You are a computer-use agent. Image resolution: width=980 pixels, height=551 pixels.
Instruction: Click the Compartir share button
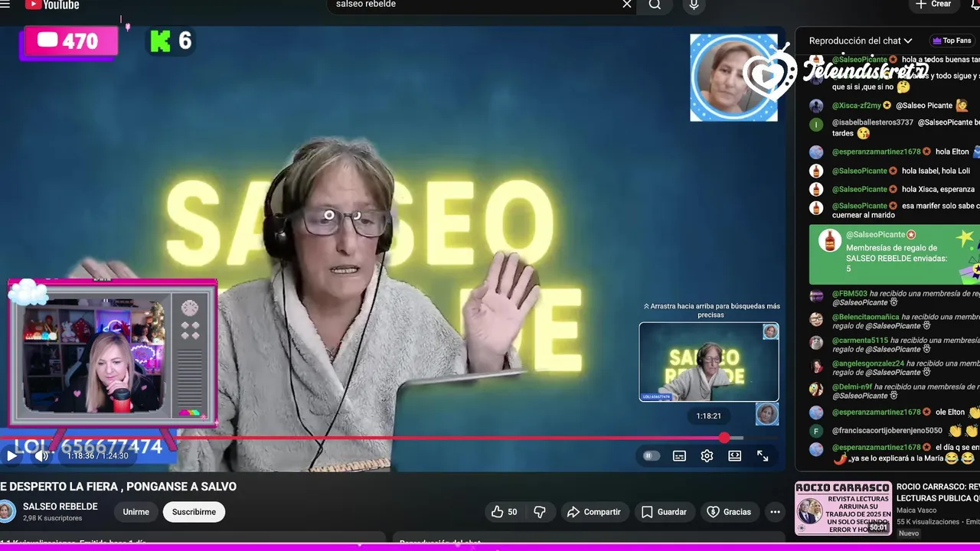(595, 512)
